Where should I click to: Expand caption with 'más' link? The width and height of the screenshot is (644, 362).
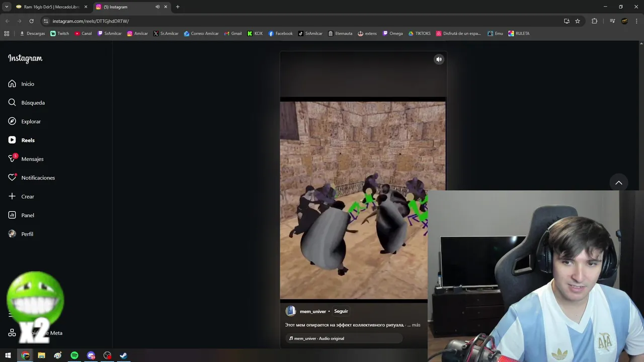[416, 325]
